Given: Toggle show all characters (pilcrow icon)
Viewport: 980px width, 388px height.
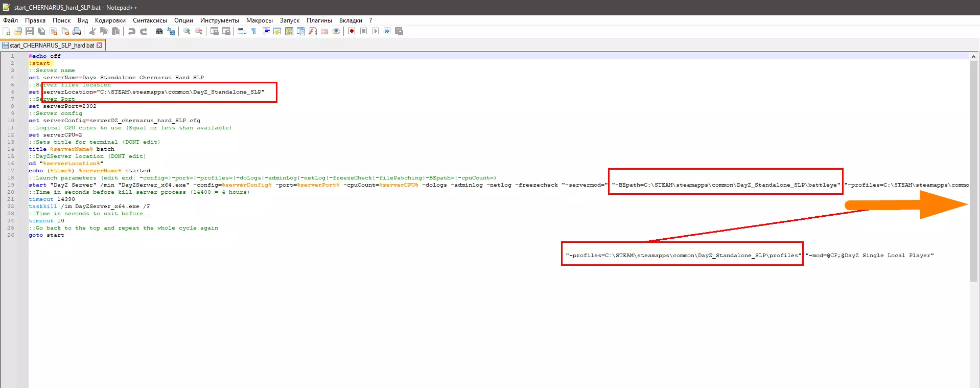Looking at the screenshot, I should 254,31.
